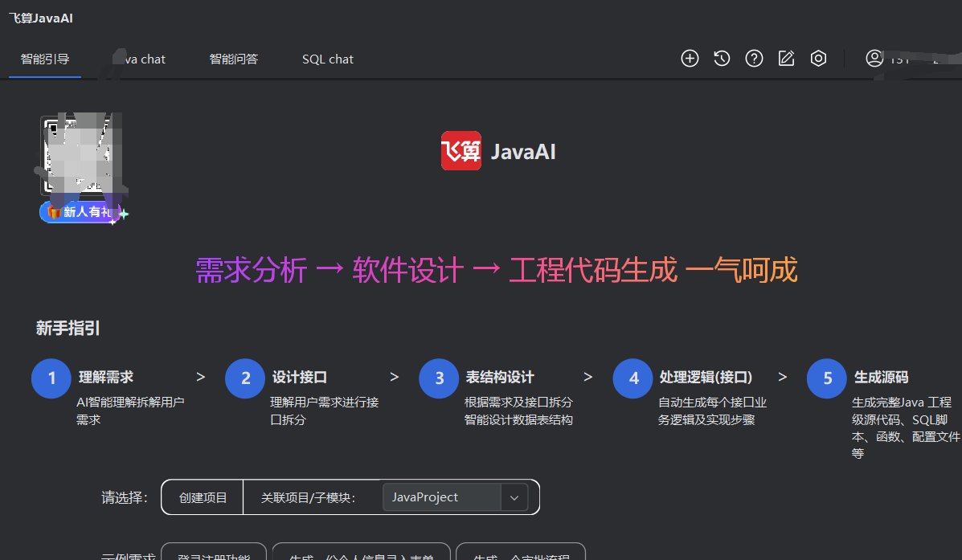Click the 理解需求 step title
The width and height of the screenshot is (962, 560).
coord(105,378)
